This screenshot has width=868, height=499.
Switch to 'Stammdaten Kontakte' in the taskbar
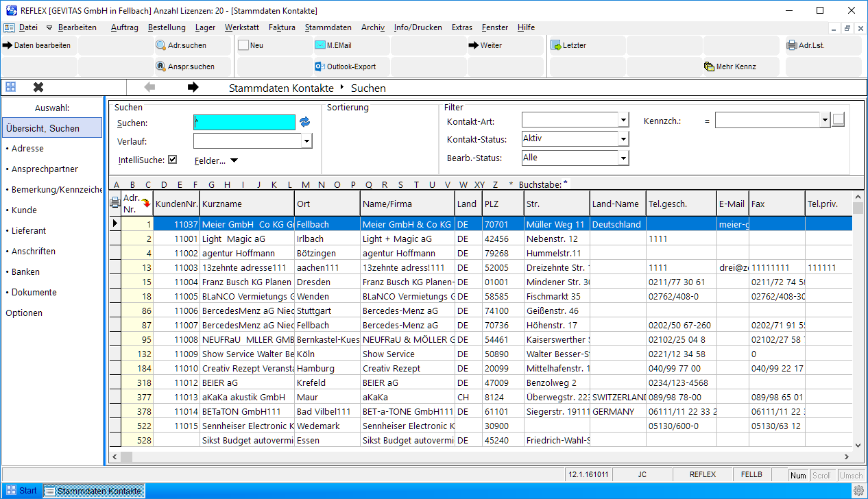pos(94,491)
